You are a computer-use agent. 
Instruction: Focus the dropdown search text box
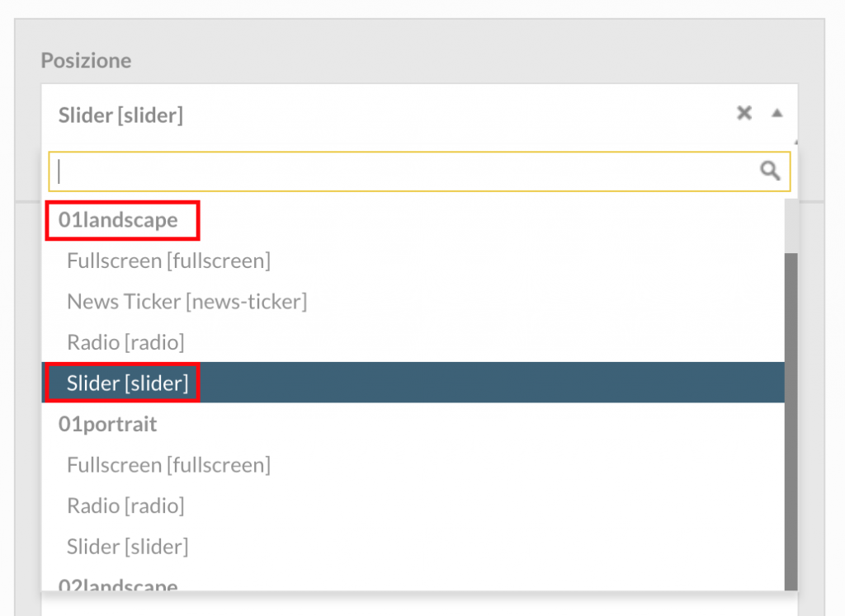click(x=419, y=172)
